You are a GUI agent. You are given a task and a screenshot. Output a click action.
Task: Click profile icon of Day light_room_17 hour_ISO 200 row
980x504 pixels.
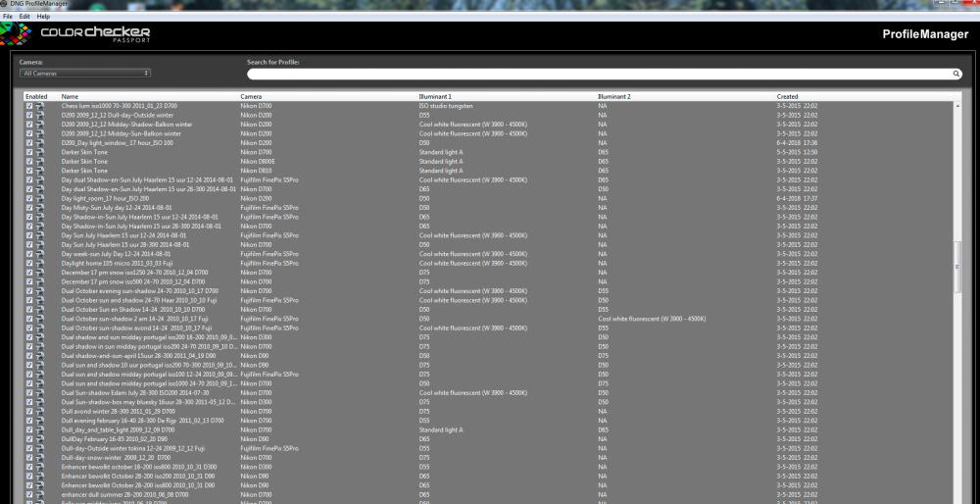[x=40, y=198]
